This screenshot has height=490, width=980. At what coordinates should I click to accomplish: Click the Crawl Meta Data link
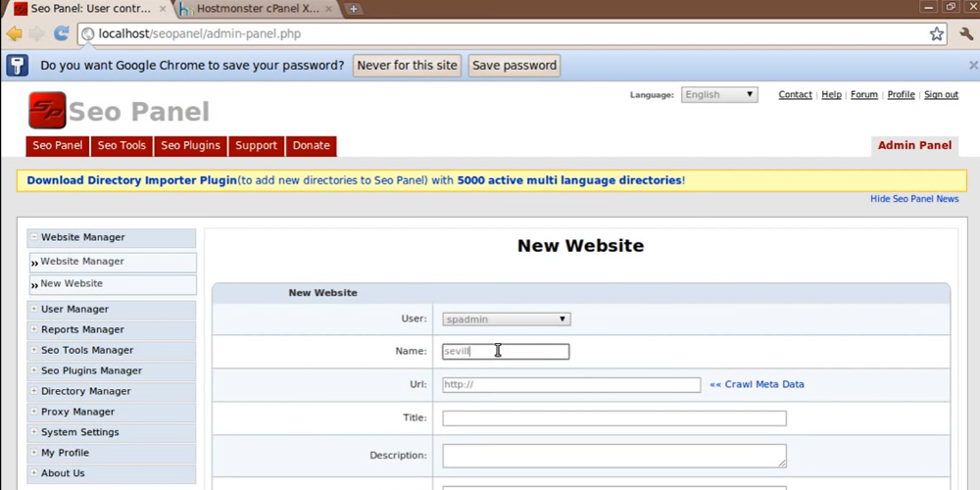(757, 384)
